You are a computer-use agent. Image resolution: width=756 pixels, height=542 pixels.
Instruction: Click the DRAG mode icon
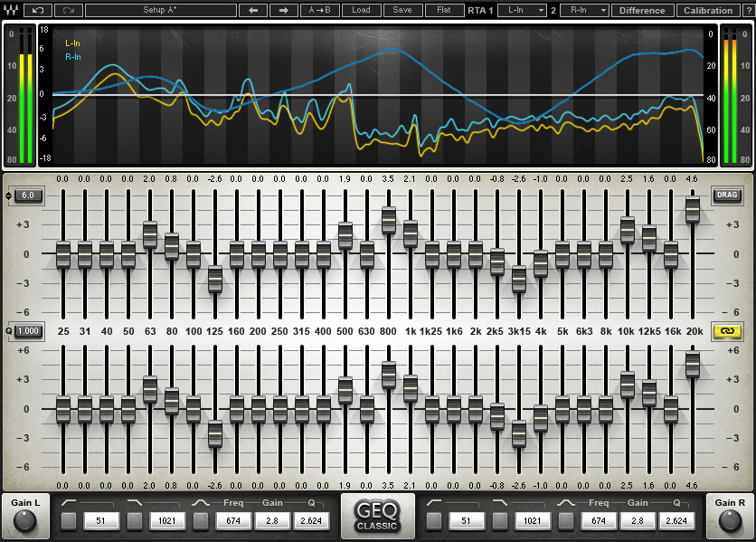tap(729, 195)
